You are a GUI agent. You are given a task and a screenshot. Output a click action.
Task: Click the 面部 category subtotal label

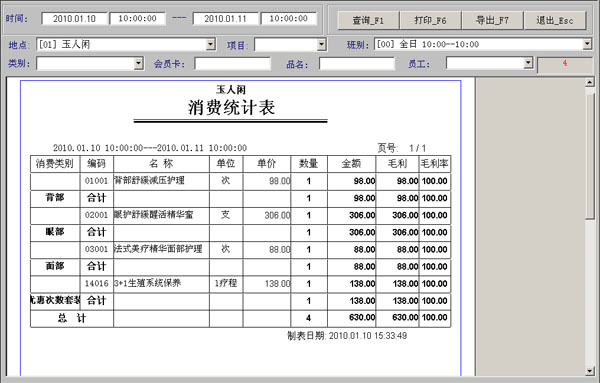tap(55, 266)
